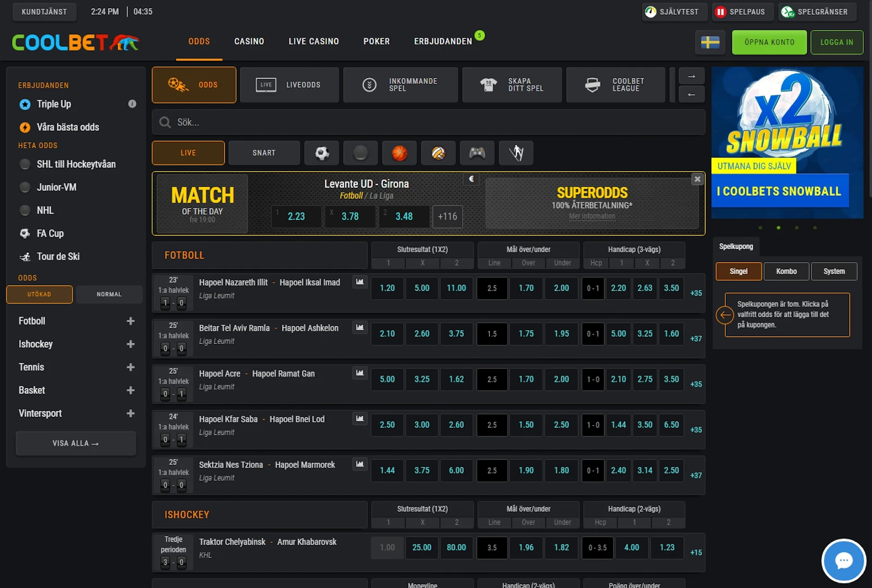Click the Öppna Konto button
Image resolution: width=872 pixels, height=588 pixels.
(x=770, y=43)
